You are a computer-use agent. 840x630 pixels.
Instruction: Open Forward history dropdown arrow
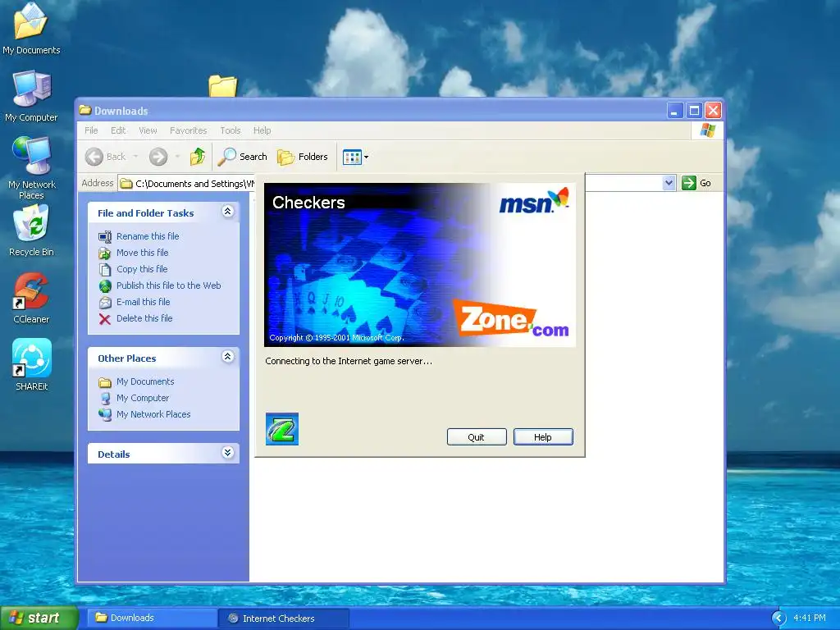click(x=177, y=157)
